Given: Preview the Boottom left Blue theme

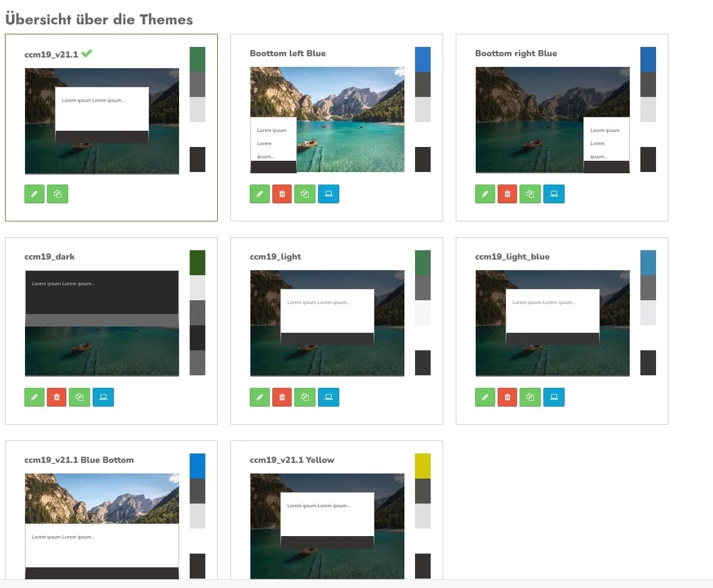Looking at the screenshot, I should pos(329,194).
